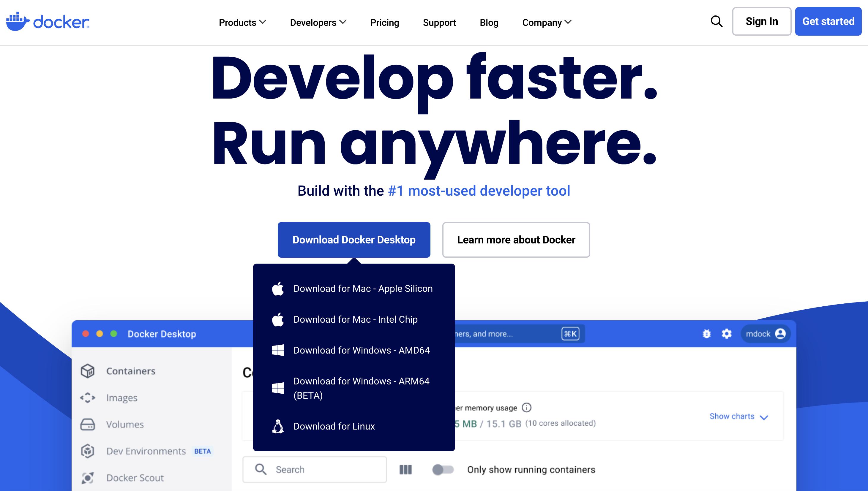Open the search magnifier in header
This screenshot has width=868, height=491.
tap(717, 22)
